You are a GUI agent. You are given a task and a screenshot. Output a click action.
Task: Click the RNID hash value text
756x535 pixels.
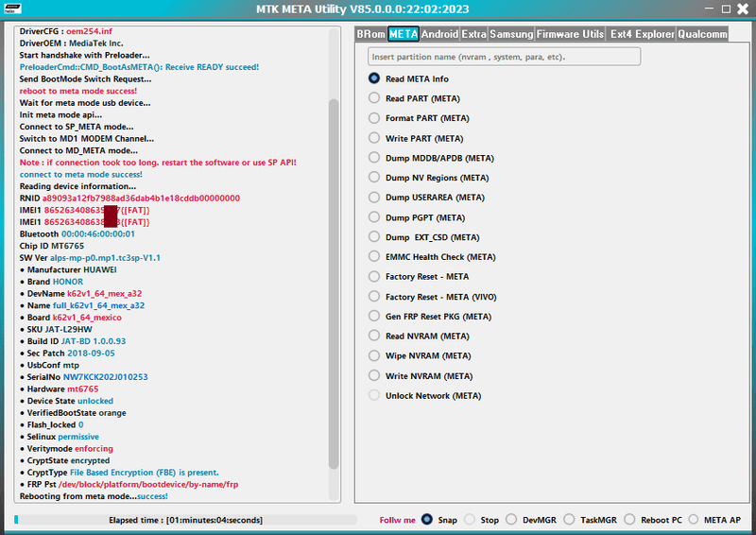click(141, 198)
